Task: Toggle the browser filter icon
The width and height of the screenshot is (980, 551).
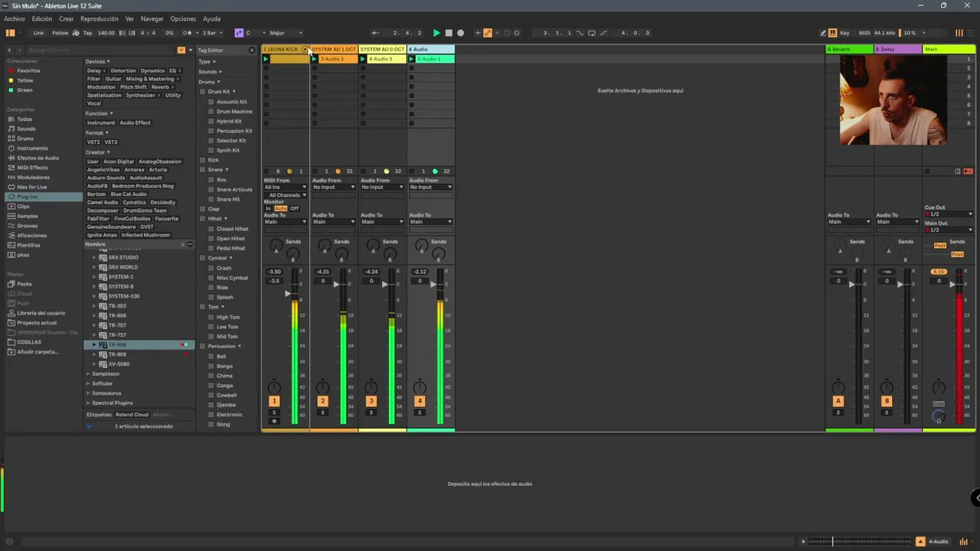Action: click(181, 51)
